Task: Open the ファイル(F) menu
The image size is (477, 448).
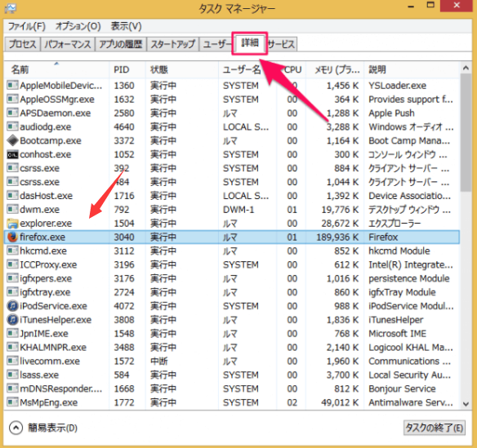Action: click(26, 26)
